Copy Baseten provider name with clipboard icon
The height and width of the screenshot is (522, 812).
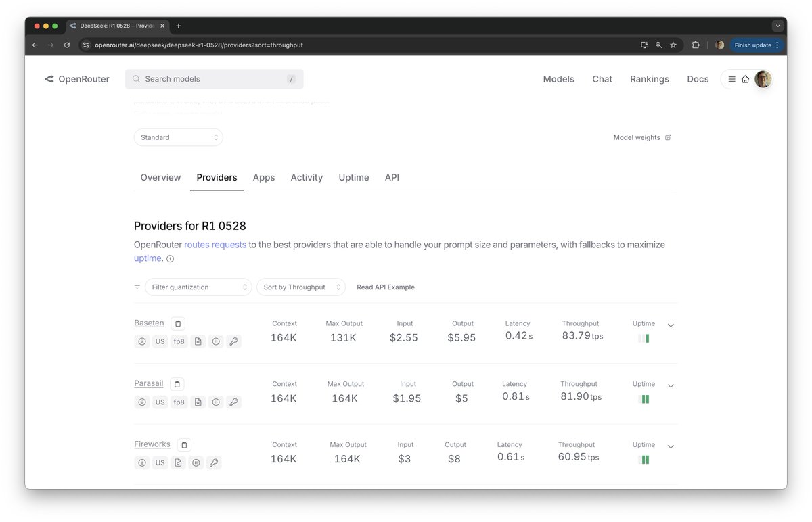pyautogui.click(x=177, y=324)
